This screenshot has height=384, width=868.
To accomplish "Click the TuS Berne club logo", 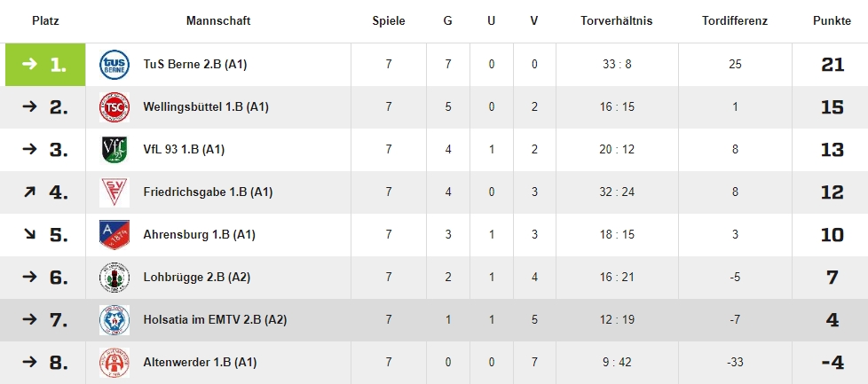I will click(114, 65).
